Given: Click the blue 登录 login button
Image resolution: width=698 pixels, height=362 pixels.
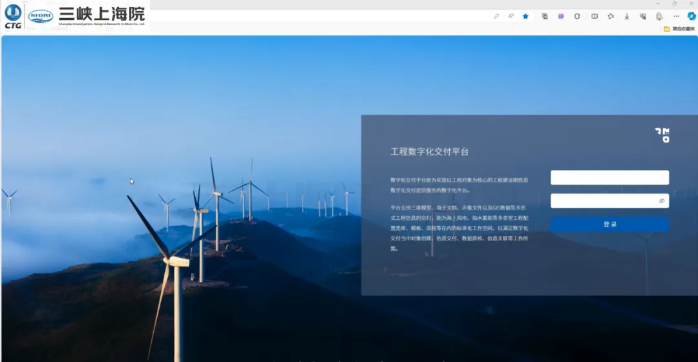Looking at the screenshot, I should (610, 224).
